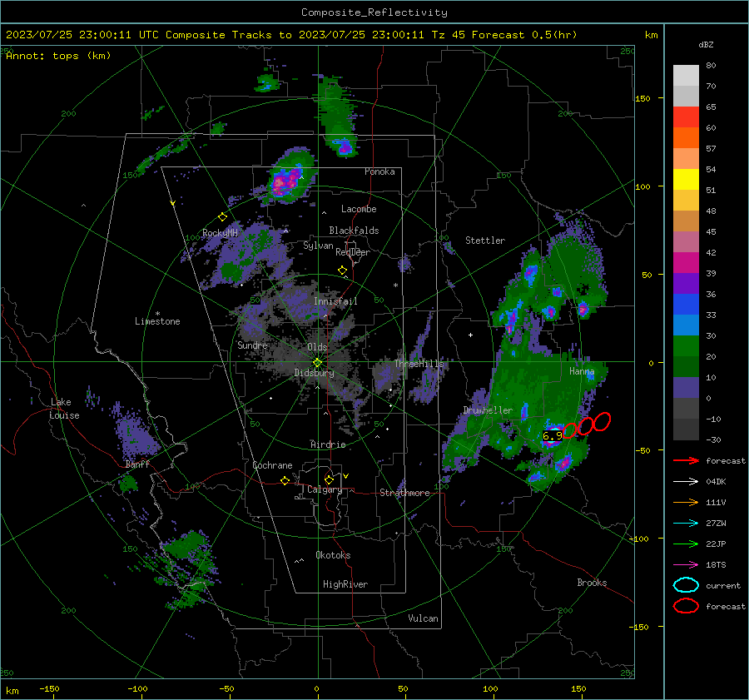Screen dimensions: 749x700
Task: Click the Airdrie label
Action: coord(328,444)
